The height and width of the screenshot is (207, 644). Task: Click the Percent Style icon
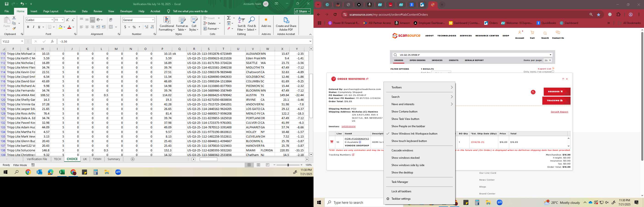pyautogui.click(x=134, y=27)
